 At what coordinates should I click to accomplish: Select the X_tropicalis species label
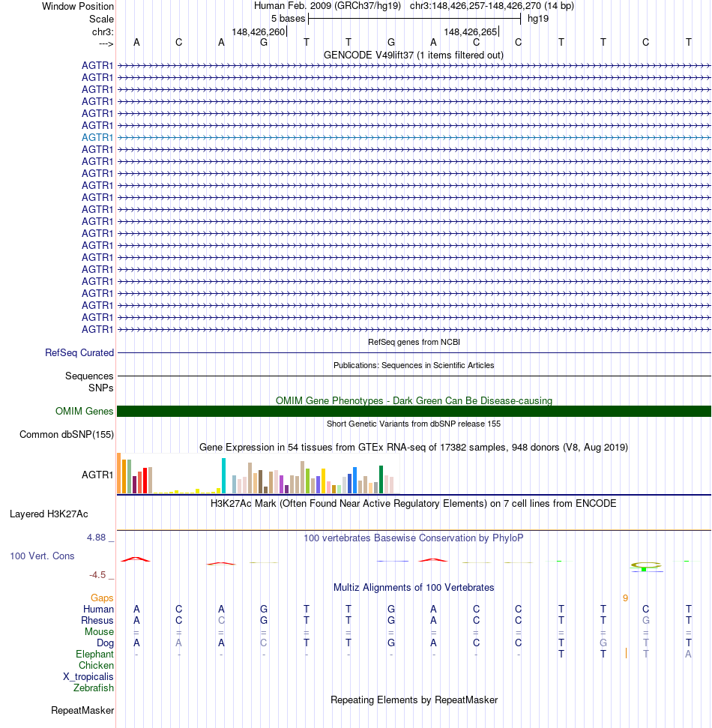tap(88, 677)
